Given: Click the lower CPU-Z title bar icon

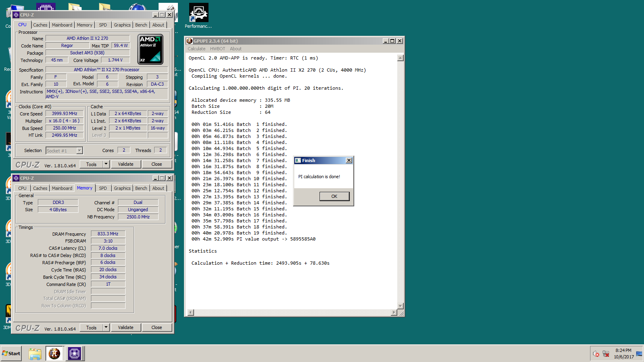Looking at the screenshot, I should click(16, 178).
